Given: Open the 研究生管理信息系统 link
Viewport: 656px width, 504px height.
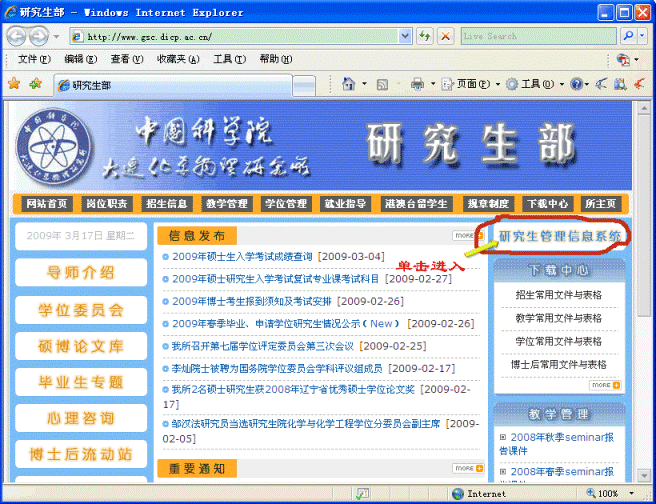Looking at the screenshot, I should tap(560, 236).
